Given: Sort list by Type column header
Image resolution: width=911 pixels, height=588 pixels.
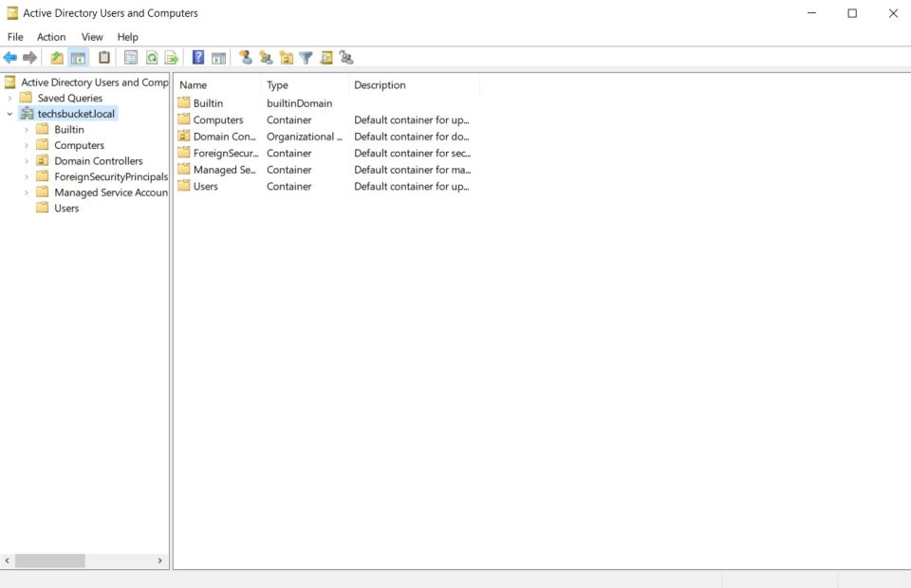Looking at the screenshot, I should (305, 84).
